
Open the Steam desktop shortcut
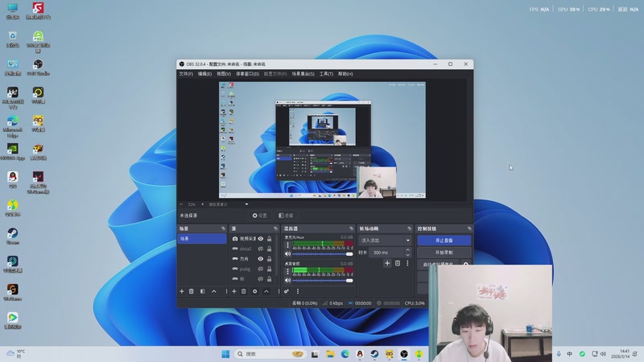[12, 236]
